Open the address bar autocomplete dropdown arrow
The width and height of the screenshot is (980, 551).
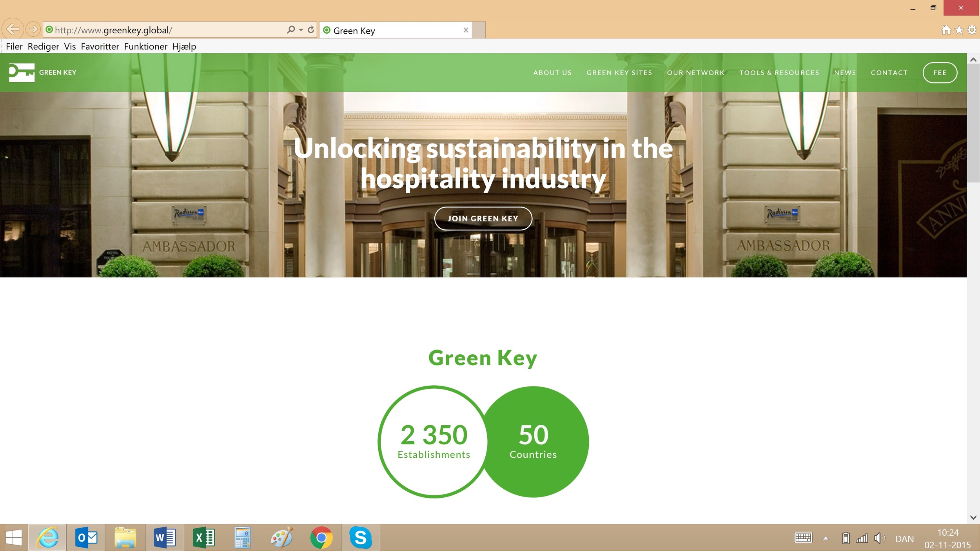pyautogui.click(x=301, y=30)
